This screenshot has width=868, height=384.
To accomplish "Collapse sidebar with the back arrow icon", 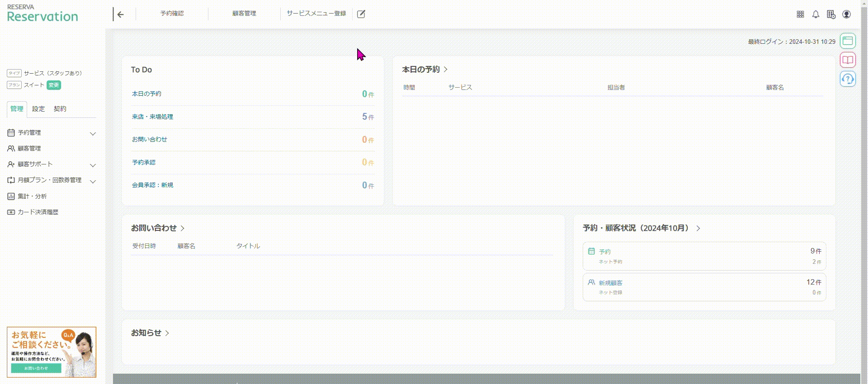I will pos(119,14).
